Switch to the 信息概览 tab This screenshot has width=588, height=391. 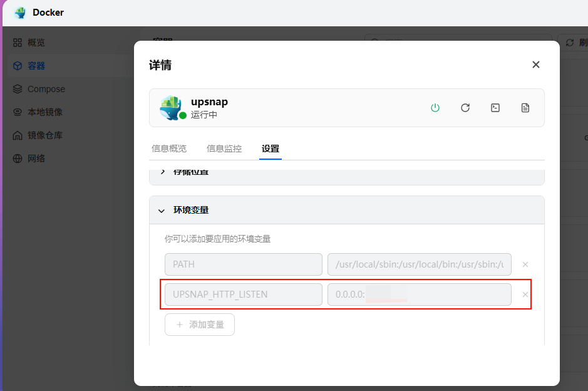point(168,149)
